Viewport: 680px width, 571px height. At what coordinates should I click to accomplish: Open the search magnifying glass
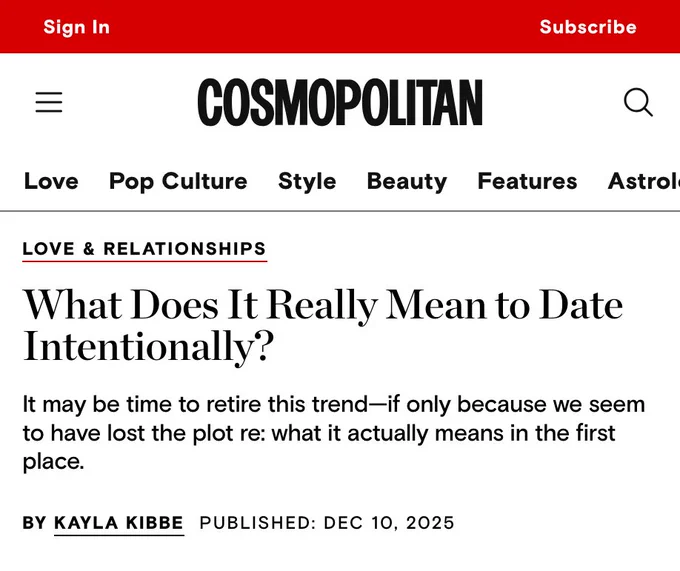pyautogui.click(x=638, y=102)
